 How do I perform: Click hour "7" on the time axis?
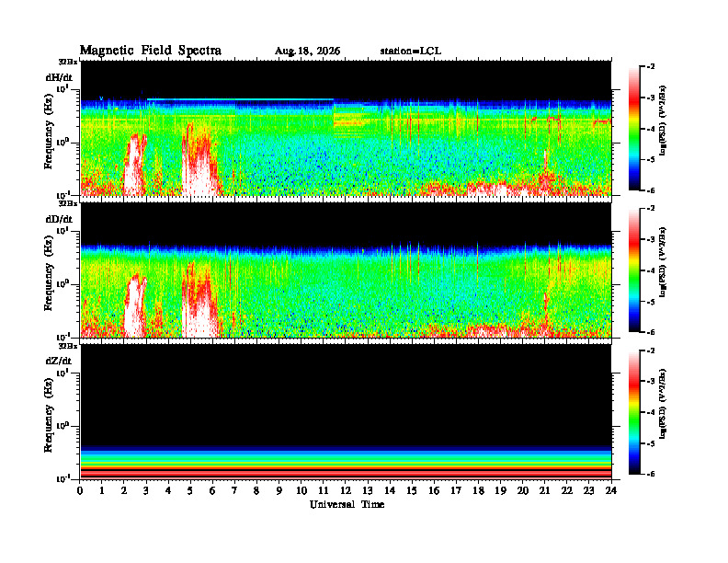234,491
